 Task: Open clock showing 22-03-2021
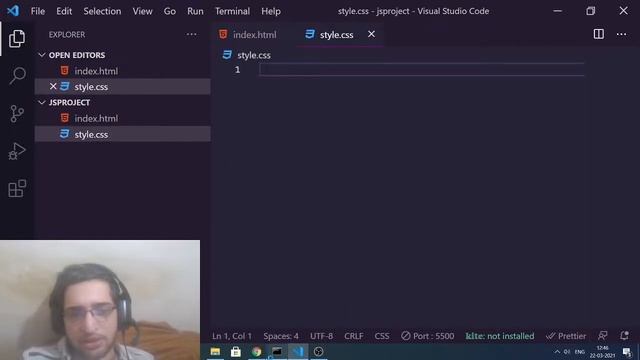click(x=602, y=351)
